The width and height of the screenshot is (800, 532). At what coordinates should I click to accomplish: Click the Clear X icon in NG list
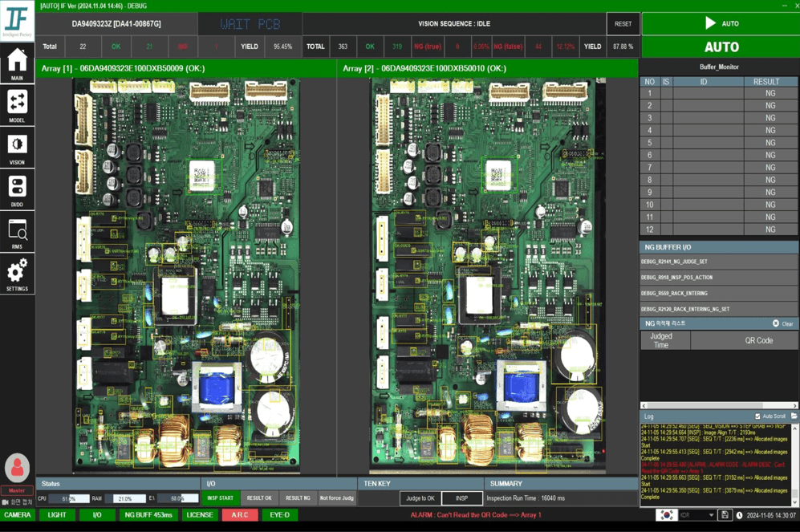pyautogui.click(x=775, y=323)
